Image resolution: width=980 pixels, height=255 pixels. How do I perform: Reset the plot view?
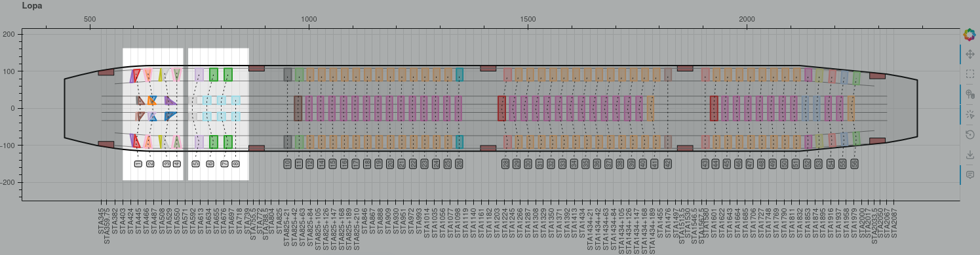(x=970, y=135)
